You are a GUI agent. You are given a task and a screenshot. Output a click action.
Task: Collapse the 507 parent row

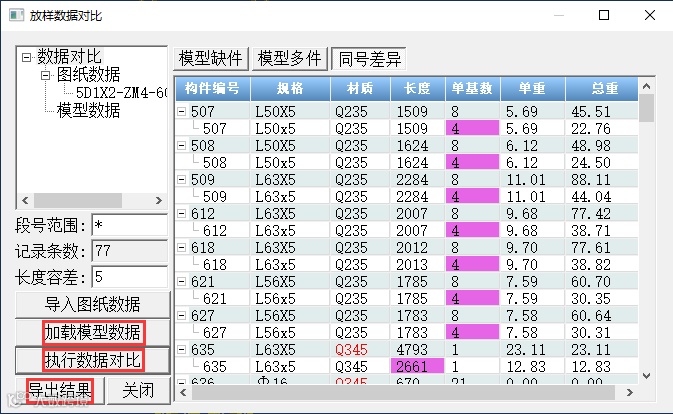tap(182, 112)
